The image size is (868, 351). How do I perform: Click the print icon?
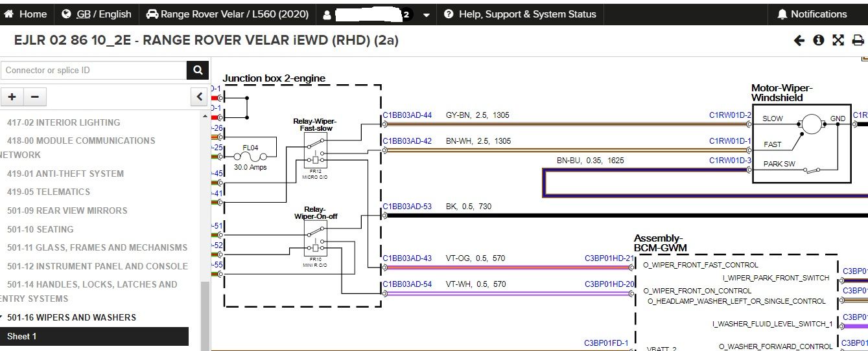858,40
